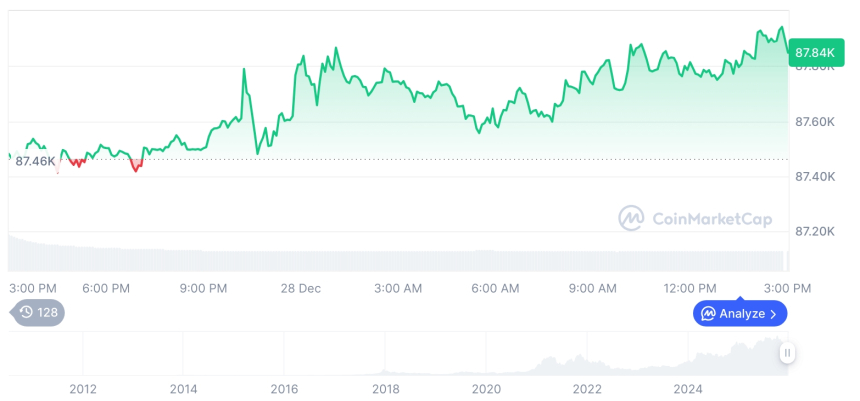The width and height of the screenshot is (860, 401).
Task: Click the 87.20K y-axis price label
Action: (x=812, y=231)
